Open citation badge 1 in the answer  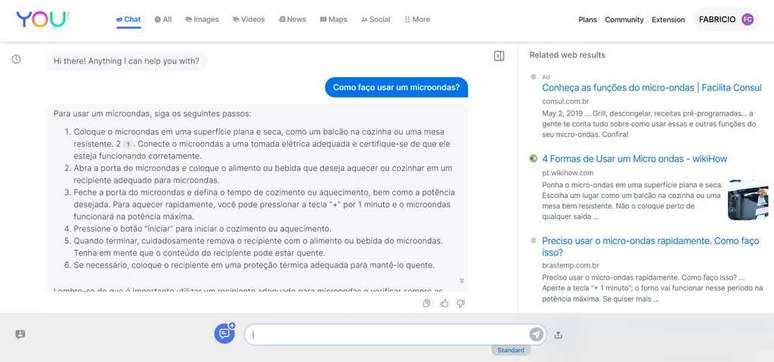click(128, 144)
